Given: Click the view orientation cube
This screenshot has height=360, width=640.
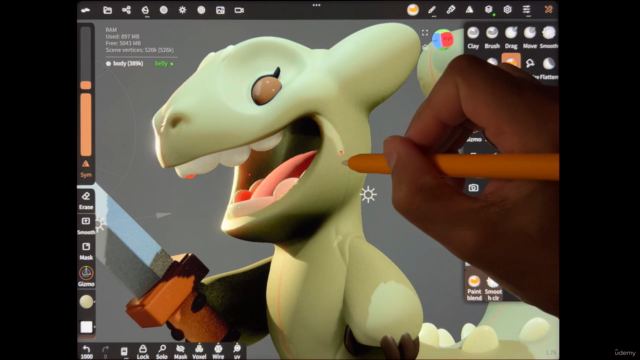Looking at the screenshot, I should point(443,40).
